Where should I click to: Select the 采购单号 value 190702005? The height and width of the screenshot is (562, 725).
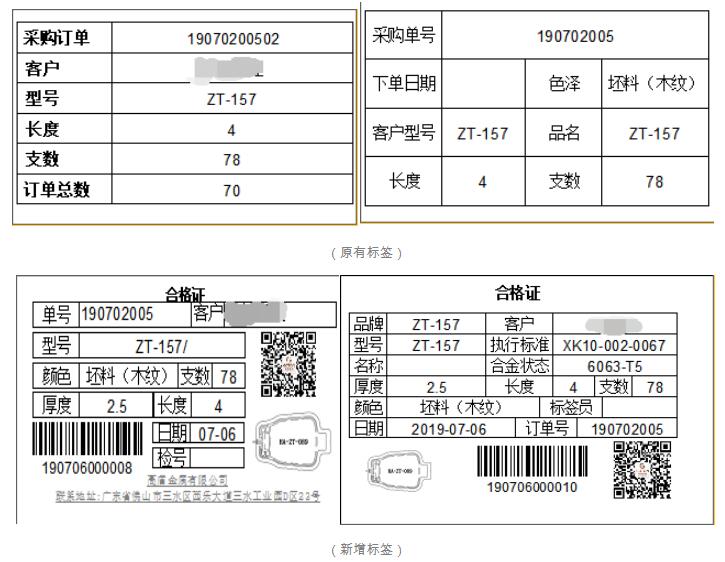[575, 37]
